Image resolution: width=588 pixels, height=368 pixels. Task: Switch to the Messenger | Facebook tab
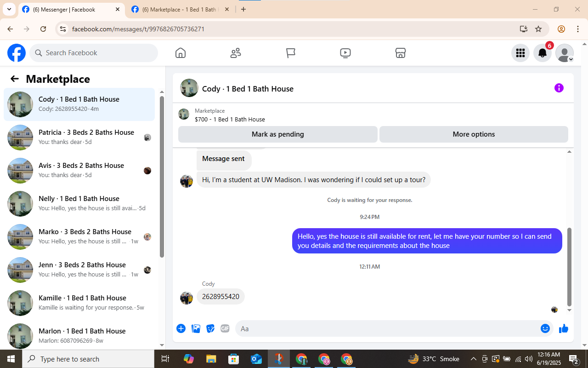point(71,10)
